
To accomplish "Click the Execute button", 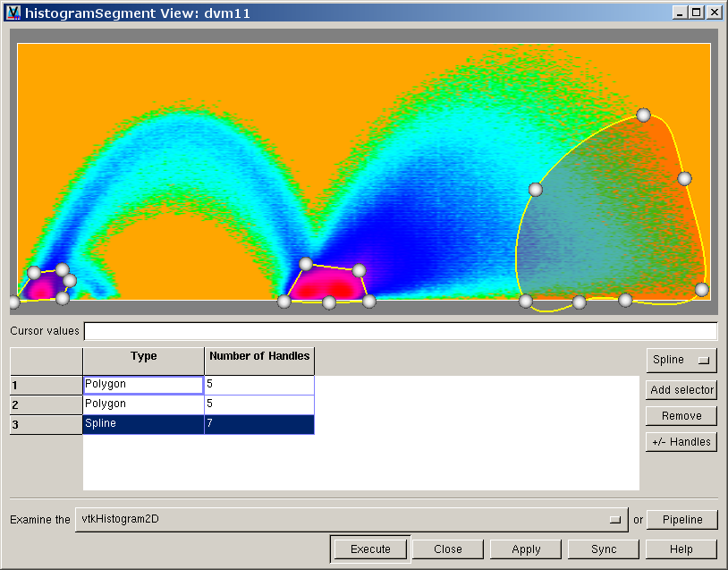I will pos(370,549).
